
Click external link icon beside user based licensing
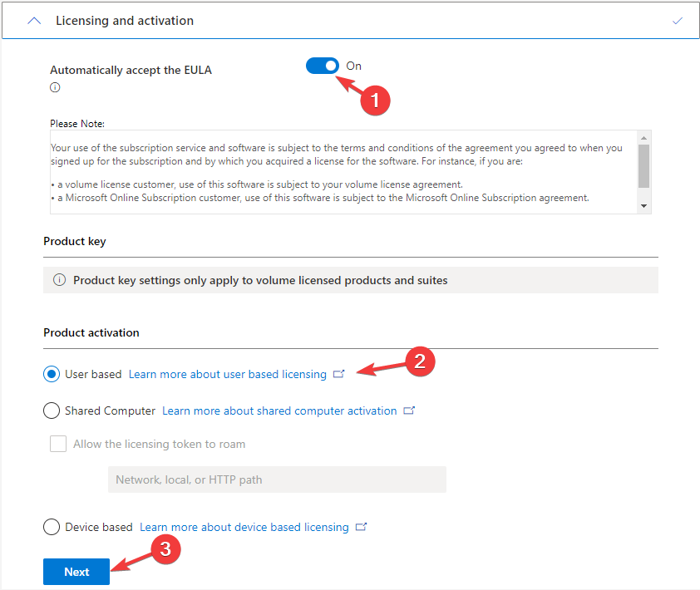click(x=339, y=374)
